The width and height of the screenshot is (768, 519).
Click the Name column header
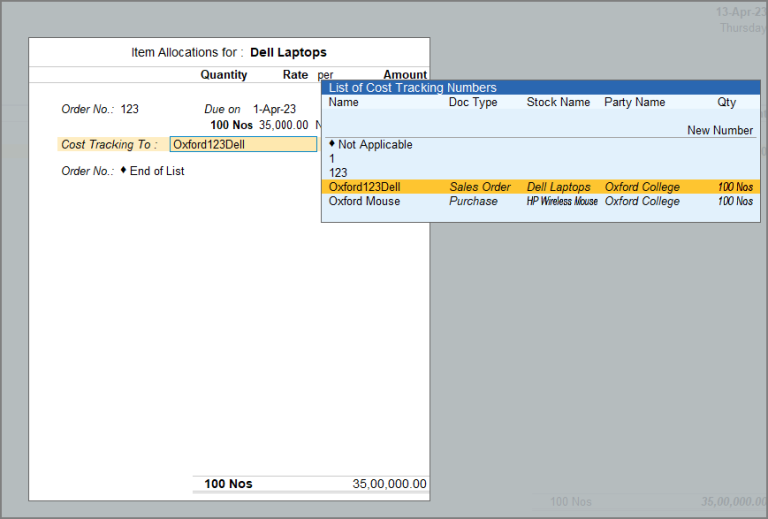click(x=343, y=102)
